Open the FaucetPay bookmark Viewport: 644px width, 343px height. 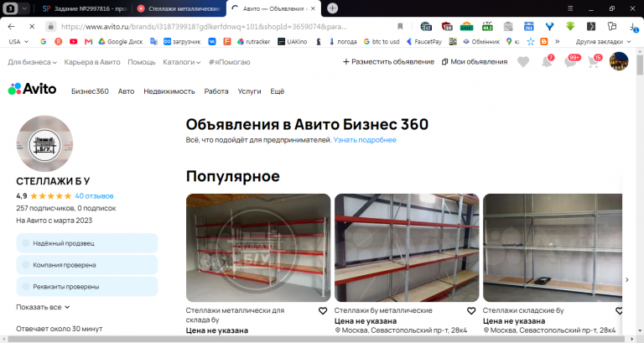click(x=423, y=41)
